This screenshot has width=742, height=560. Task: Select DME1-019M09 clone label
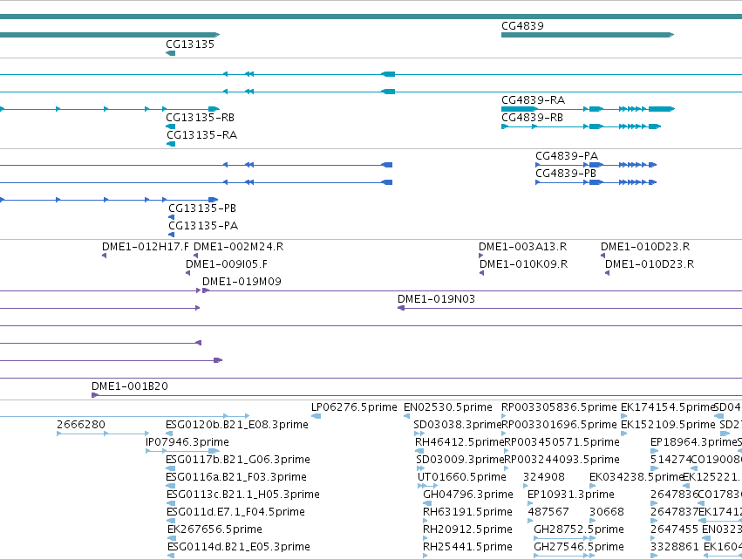click(242, 282)
